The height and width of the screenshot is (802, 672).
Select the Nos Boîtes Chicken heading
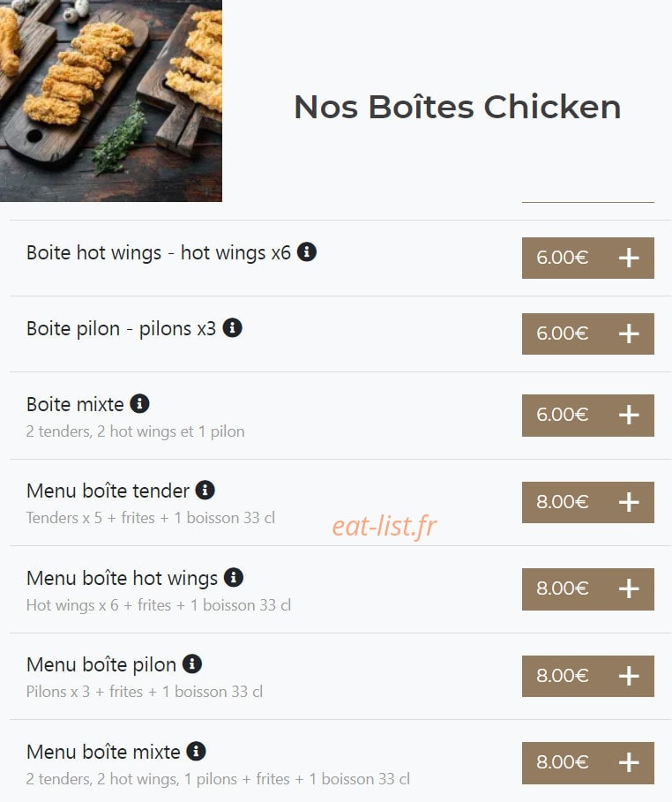(x=457, y=107)
